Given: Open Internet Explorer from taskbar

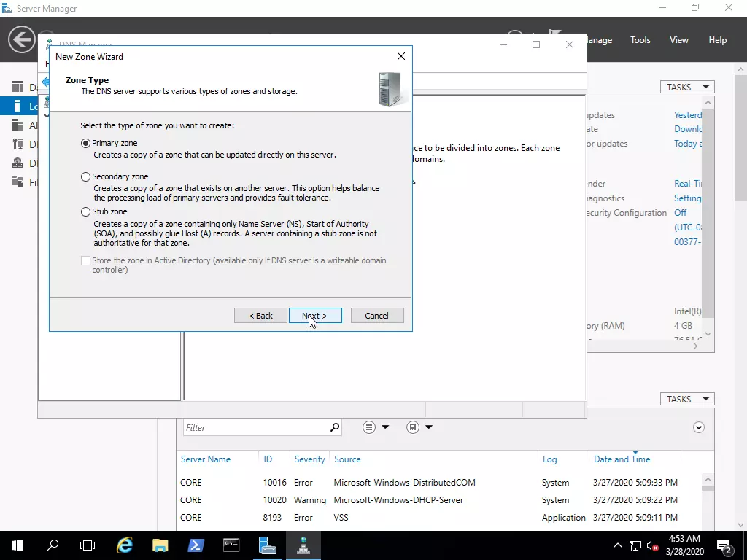Looking at the screenshot, I should [x=125, y=545].
